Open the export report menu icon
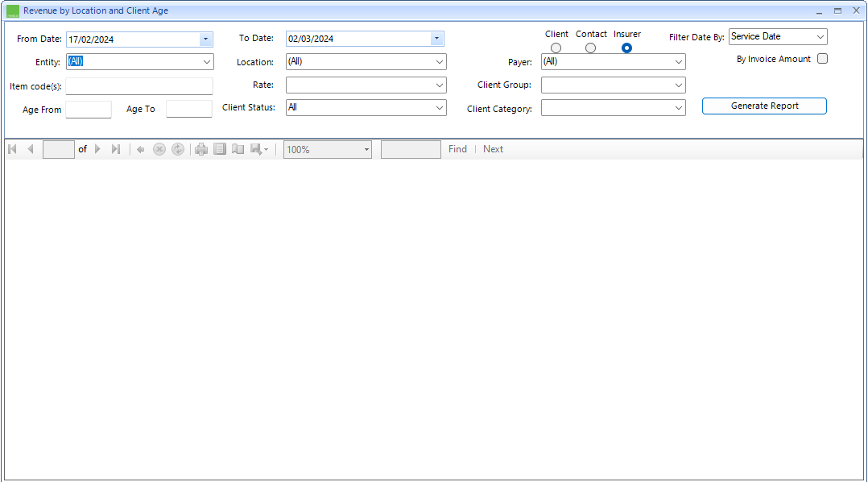This screenshot has width=868, height=482. point(259,149)
